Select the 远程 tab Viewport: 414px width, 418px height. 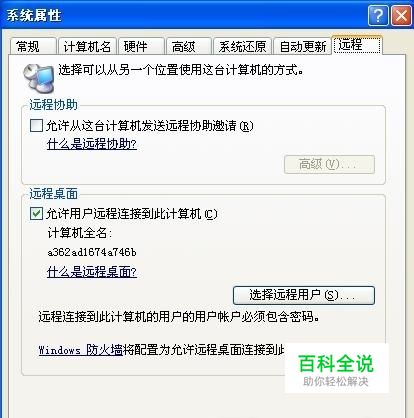click(357, 45)
